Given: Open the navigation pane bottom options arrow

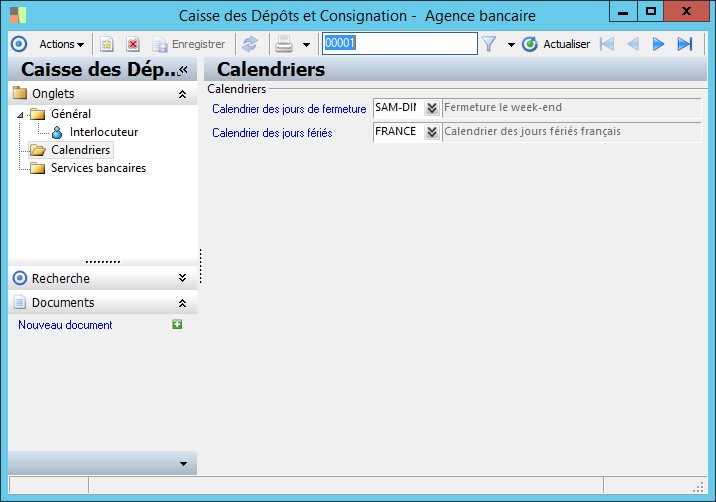Looking at the screenshot, I should pyautogui.click(x=183, y=464).
